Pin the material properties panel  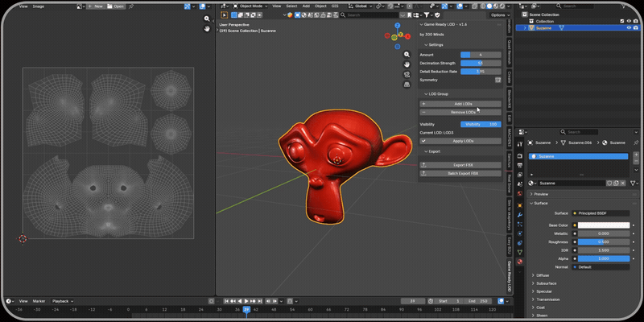pos(636,142)
